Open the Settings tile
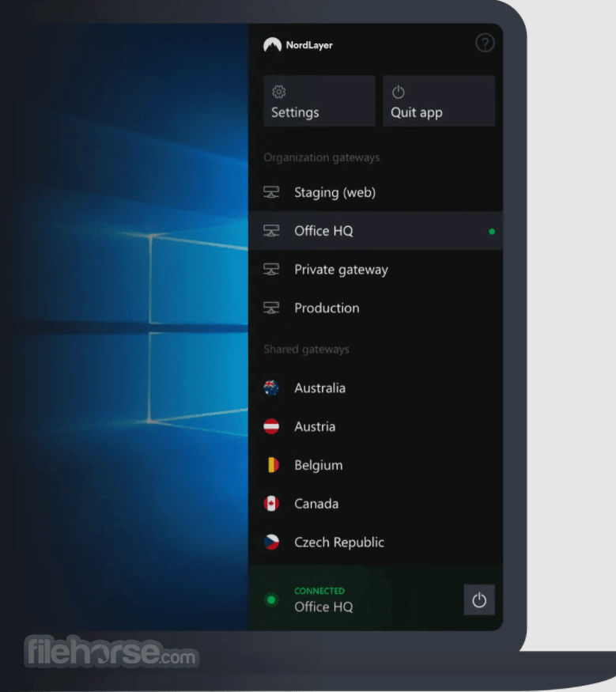 [x=319, y=101]
